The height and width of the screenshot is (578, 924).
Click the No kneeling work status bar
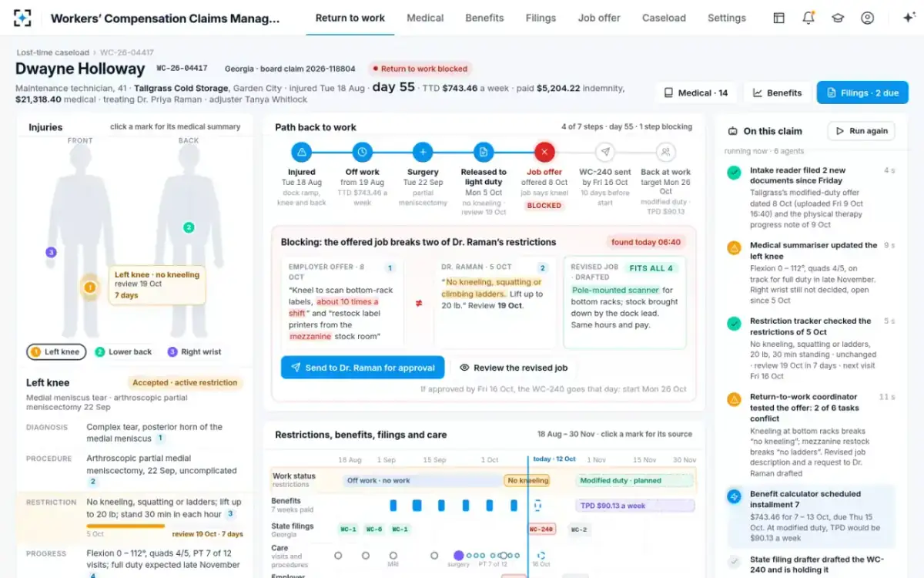pos(527,480)
